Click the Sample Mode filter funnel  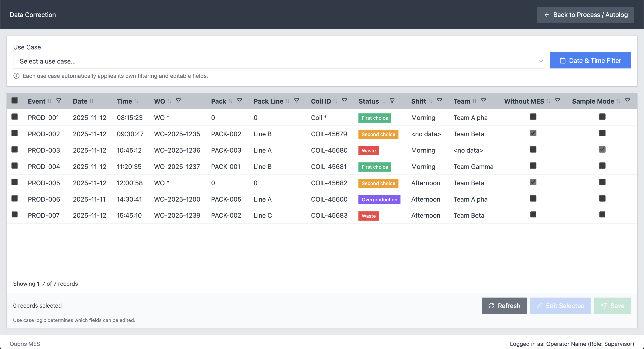pyautogui.click(x=627, y=101)
